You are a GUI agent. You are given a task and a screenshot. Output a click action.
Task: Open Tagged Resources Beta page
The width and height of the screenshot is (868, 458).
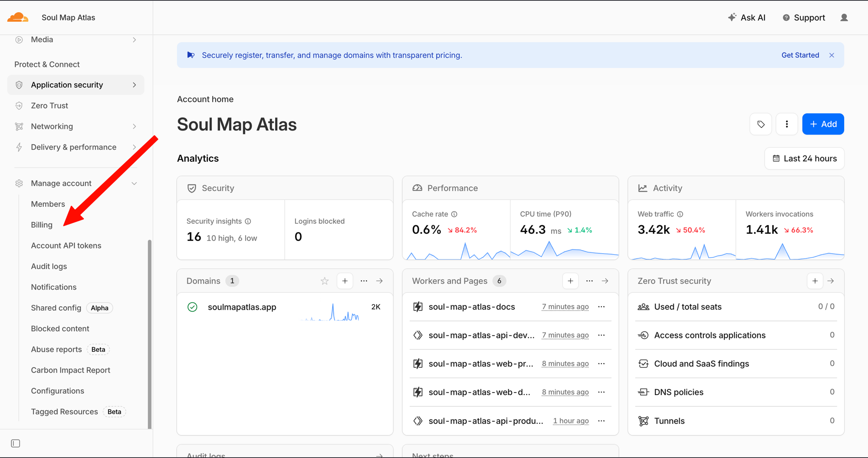(x=78, y=412)
